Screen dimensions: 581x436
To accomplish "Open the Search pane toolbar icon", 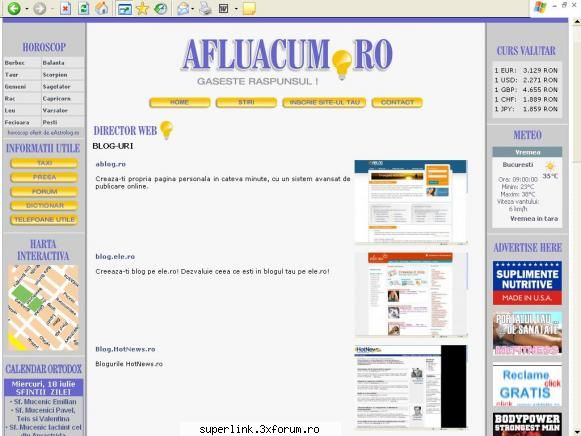I will (x=124, y=9).
